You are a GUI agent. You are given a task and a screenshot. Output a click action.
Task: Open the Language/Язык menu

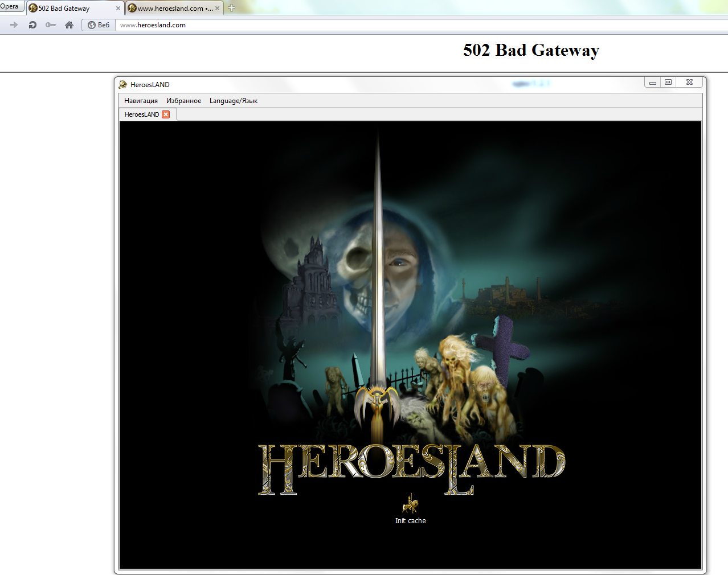coord(234,101)
